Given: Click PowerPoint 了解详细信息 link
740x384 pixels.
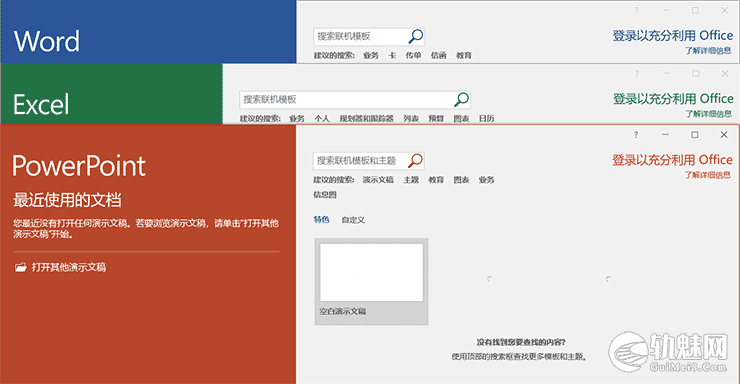Looking at the screenshot, I should pyautogui.click(x=708, y=175).
